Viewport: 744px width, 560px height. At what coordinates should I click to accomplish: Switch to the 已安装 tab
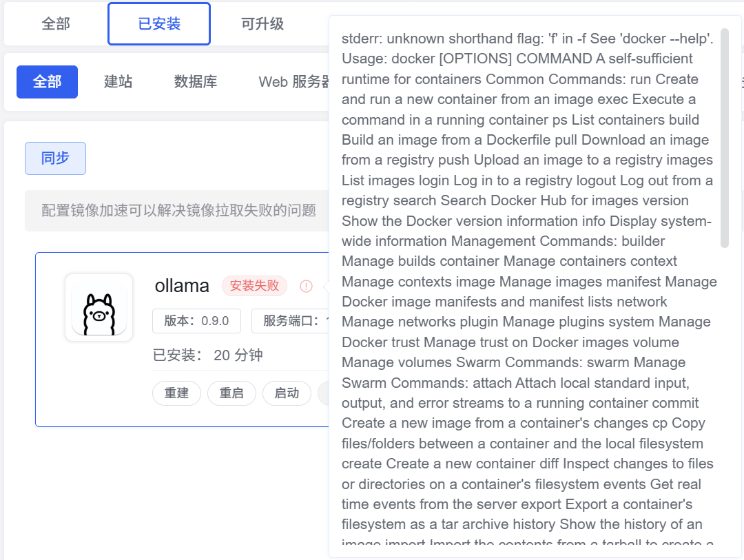[159, 23]
